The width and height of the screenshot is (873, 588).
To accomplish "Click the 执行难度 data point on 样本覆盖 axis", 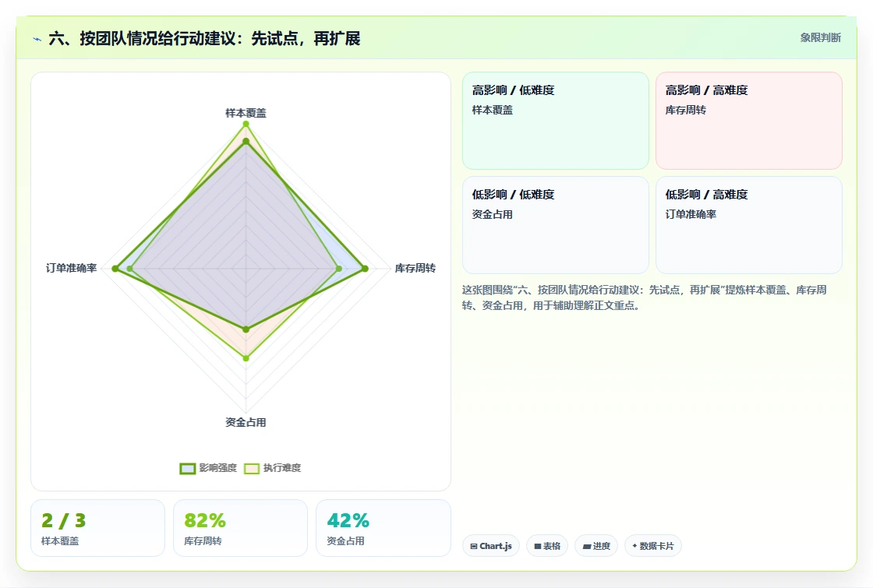I will pyautogui.click(x=246, y=124).
